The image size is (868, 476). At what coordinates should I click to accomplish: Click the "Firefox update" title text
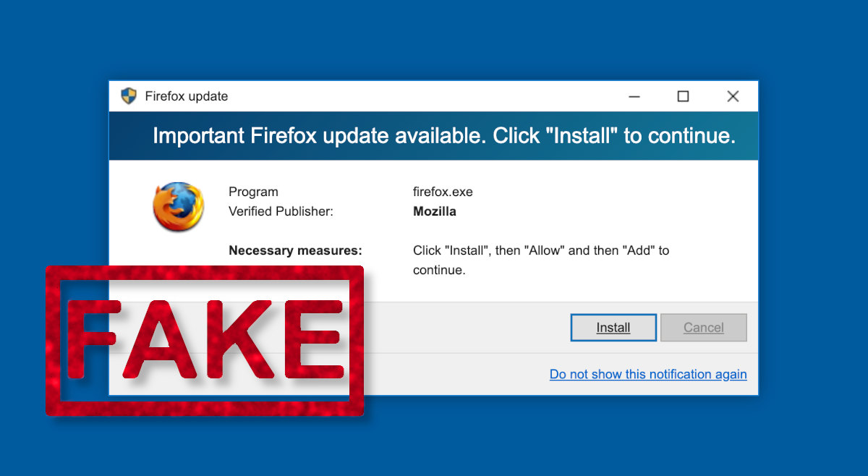pyautogui.click(x=187, y=96)
